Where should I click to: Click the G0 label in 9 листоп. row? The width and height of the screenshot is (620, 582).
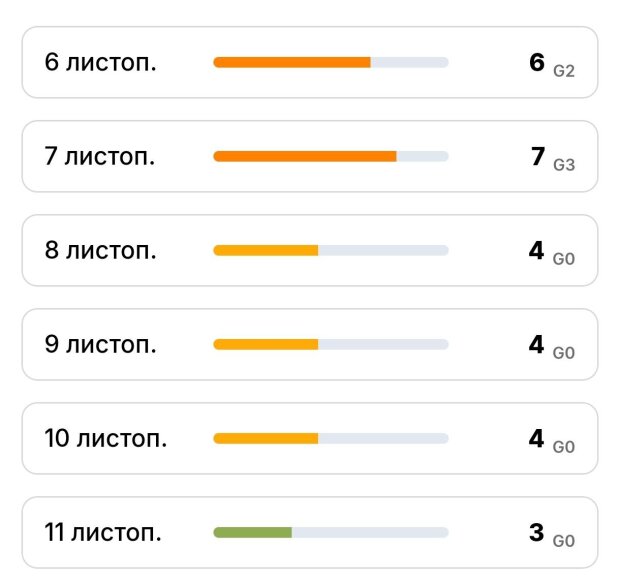click(564, 353)
